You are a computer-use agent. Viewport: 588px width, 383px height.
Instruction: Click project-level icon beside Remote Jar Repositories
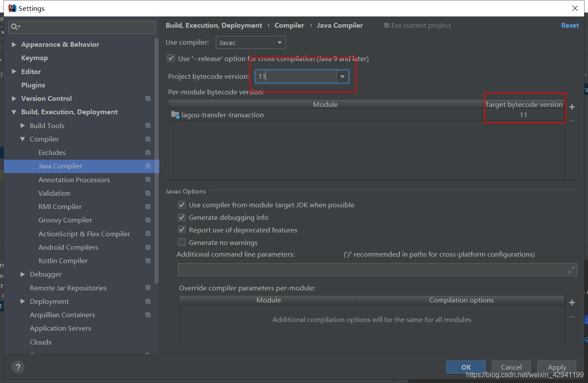(148, 288)
